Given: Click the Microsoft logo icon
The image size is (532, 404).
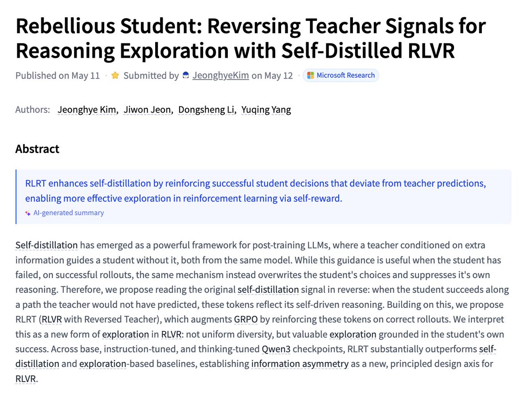Looking at the screenshot, I should pos(311,75).
